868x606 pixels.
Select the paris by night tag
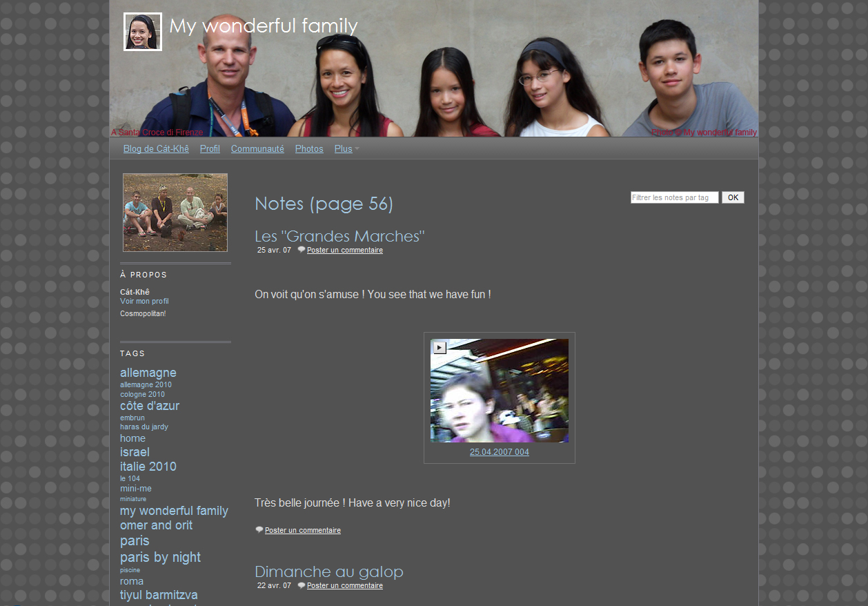pos(160,557)
